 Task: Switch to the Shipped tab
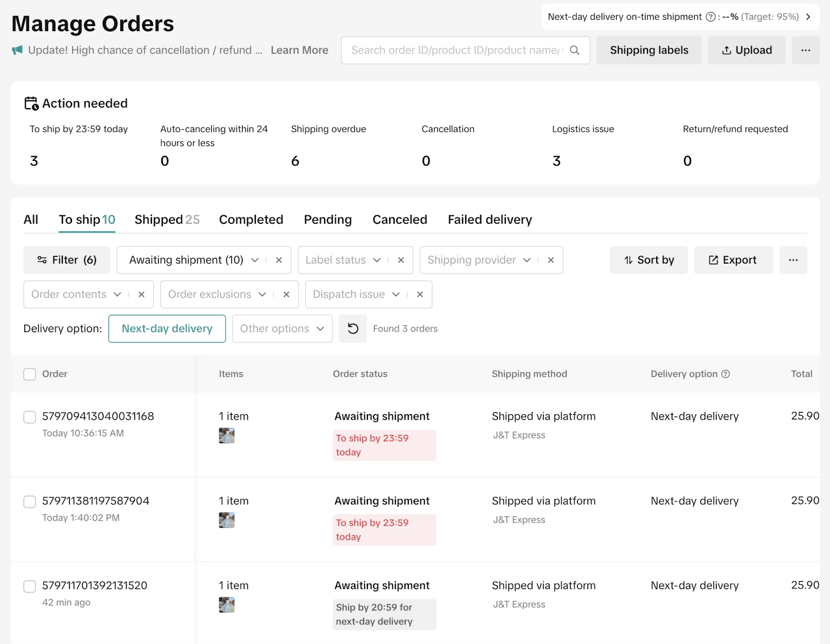167,220
